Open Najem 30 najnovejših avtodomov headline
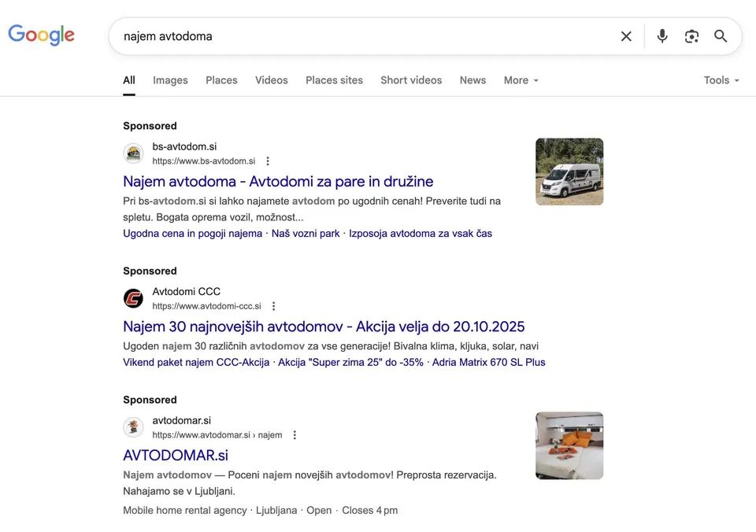This screenshot has width=756, height=532. pos(324,327)
